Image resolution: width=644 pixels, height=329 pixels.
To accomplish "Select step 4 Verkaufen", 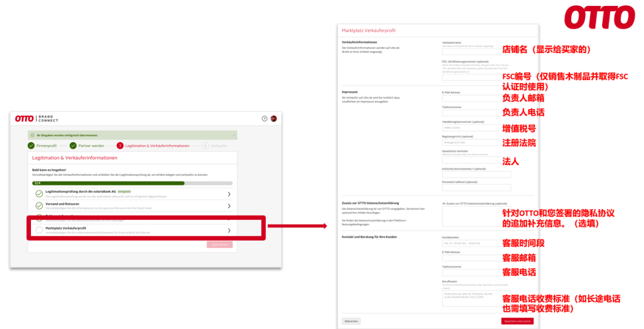I will 215,146.
